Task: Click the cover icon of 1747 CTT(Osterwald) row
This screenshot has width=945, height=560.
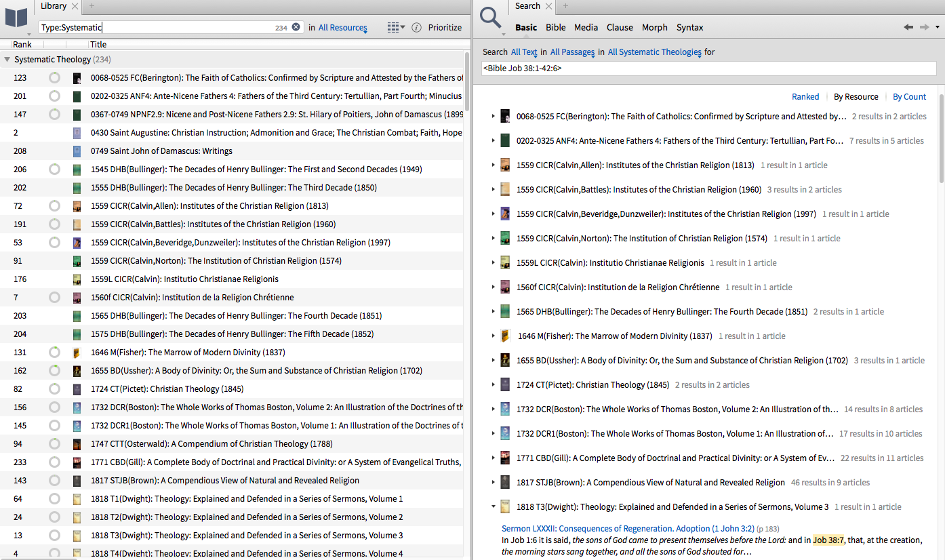Action: coord(77,444)
